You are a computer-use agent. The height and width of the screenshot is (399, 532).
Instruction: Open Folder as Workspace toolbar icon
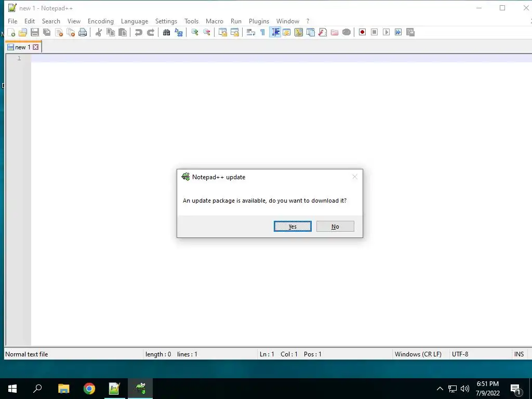[335, 32]
